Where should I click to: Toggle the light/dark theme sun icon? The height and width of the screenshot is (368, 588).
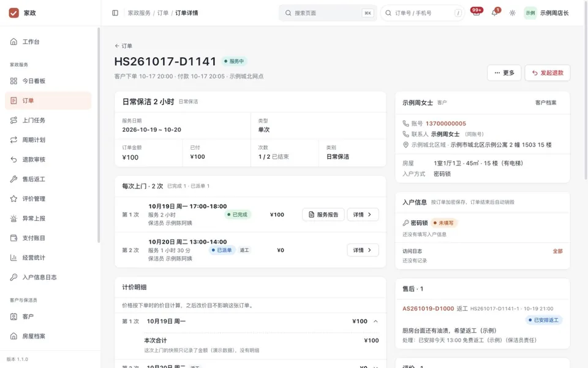(x=512, y=13)
